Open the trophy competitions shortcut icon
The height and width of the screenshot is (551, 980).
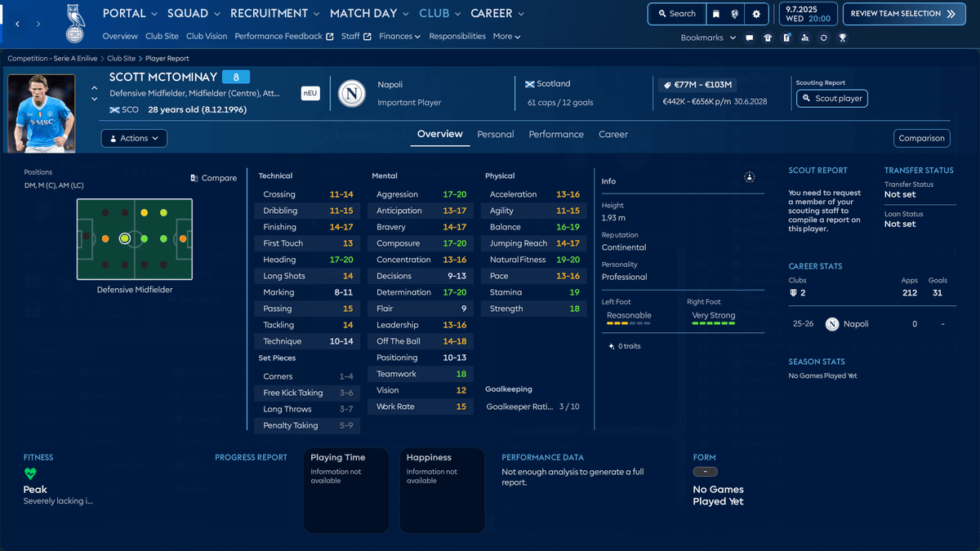click(842, 38)
